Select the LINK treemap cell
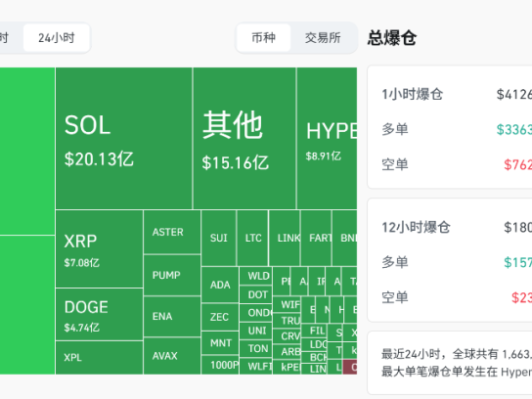 (285, 238)
